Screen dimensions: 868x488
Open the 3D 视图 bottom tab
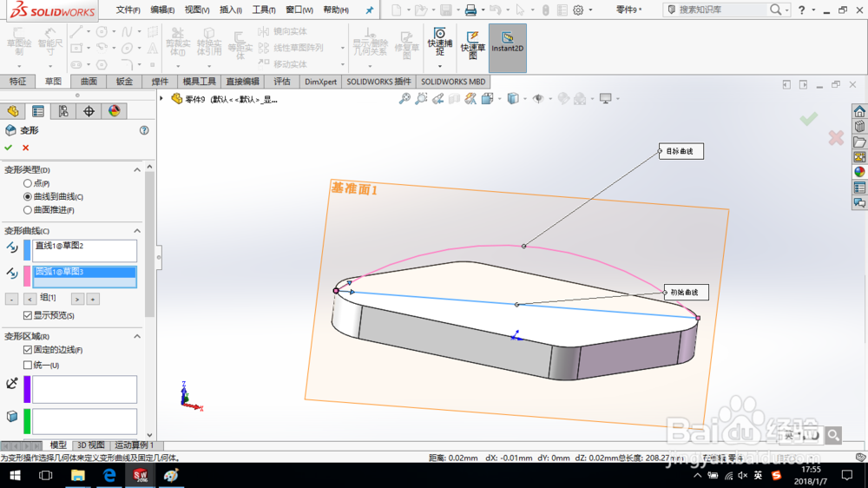click(x=91, y=445)
